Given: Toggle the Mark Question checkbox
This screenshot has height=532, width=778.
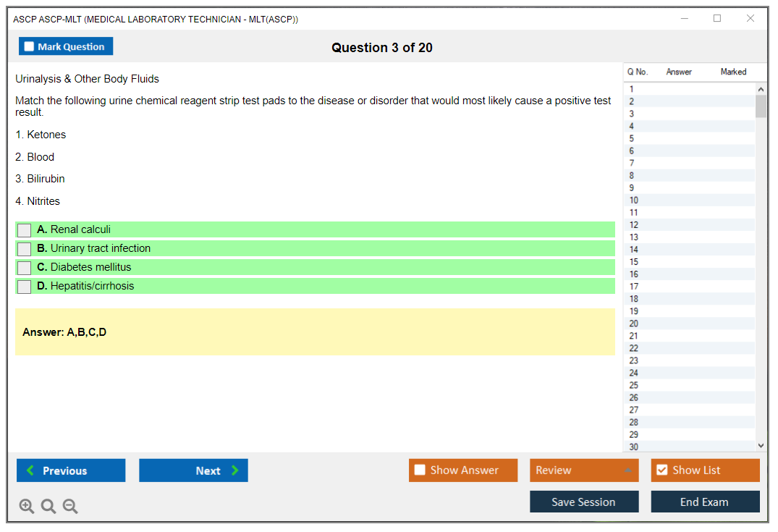Looking at the screenshot, I should 30,47.
